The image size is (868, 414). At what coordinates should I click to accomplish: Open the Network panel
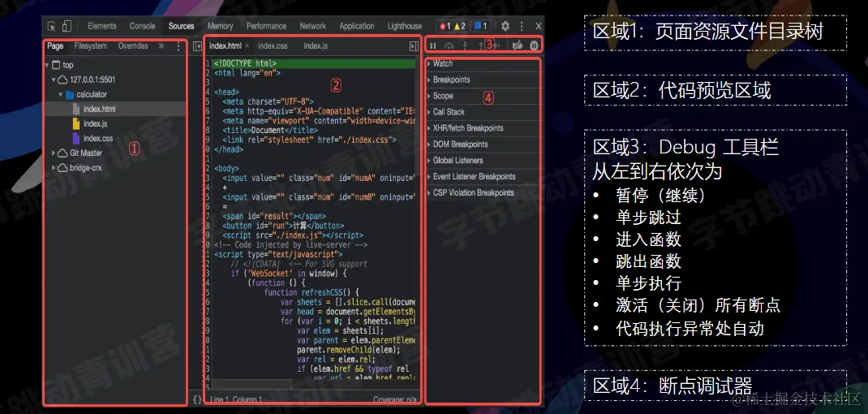(x=313, y=26)
